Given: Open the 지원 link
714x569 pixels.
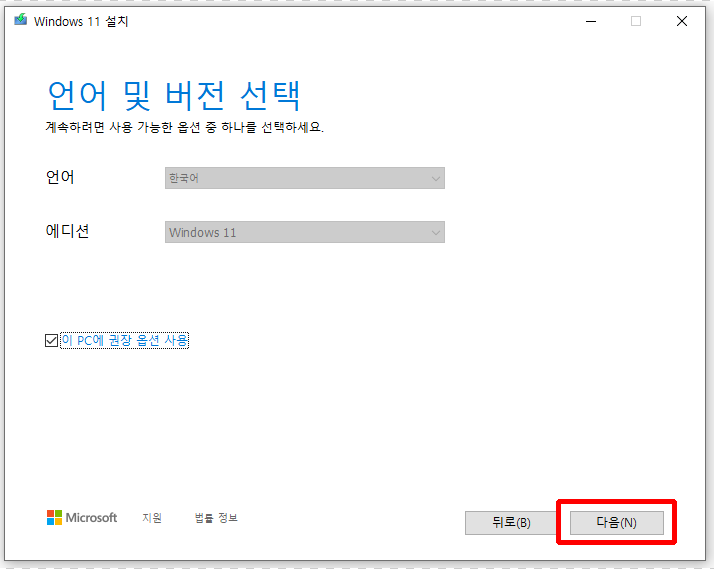Looking at the screenshot, I should 152,518.
